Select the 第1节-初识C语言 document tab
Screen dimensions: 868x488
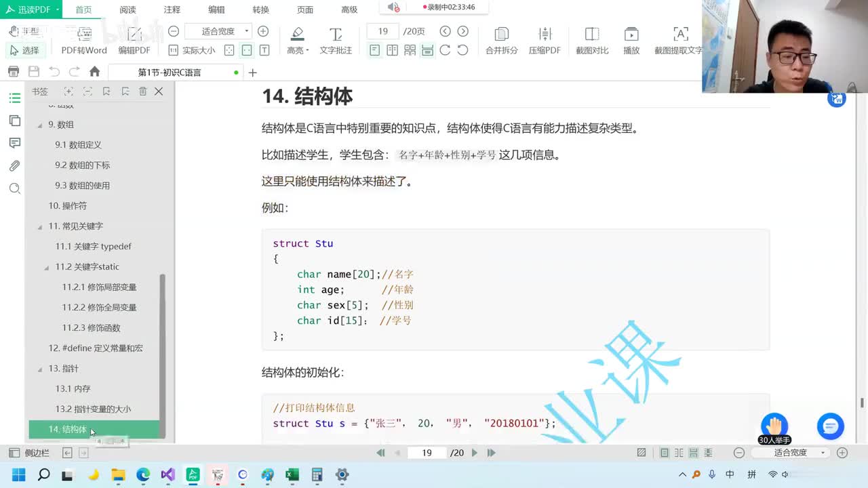176,73
